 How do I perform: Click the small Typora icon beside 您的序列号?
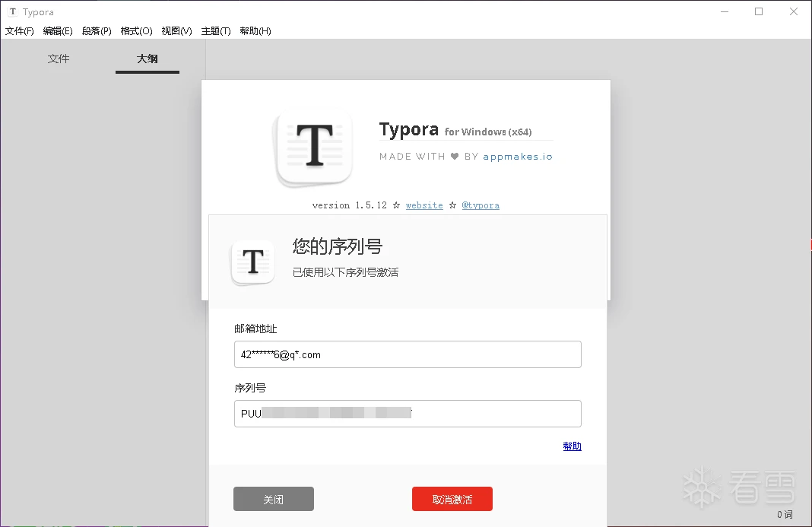(x=252, y=262)
